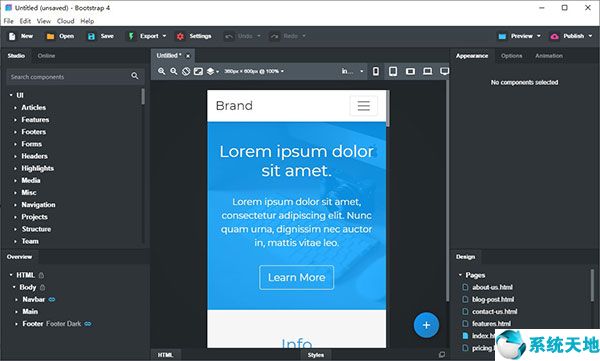
Task: Expand the Navigation component category
Action: (15, 205)
